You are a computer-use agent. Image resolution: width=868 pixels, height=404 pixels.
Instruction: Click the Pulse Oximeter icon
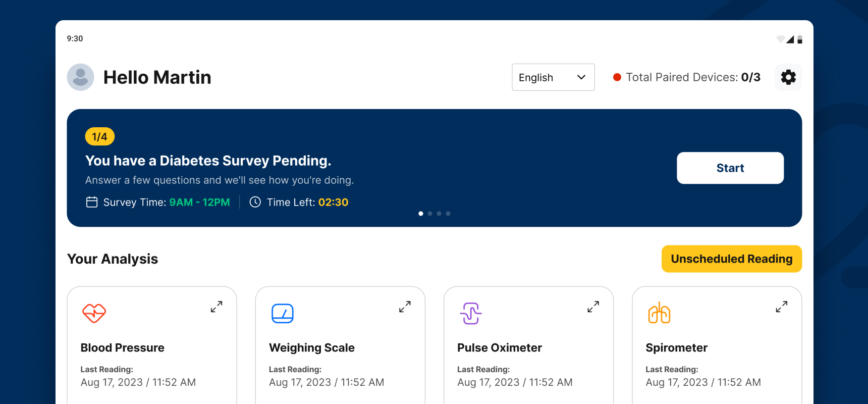(x=471, y=313)
